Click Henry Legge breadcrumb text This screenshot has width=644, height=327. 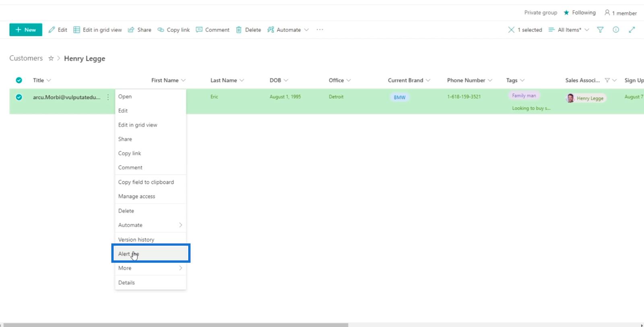[x=85, y=59]
